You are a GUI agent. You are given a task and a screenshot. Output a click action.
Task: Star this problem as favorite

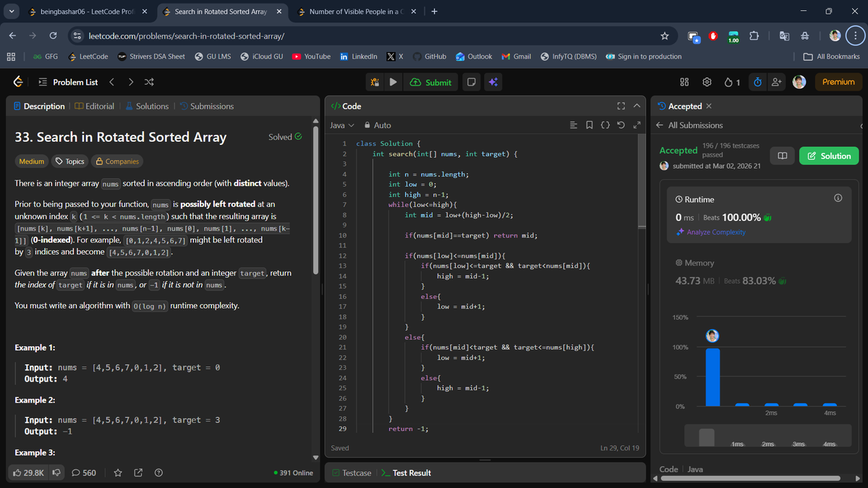point(118,473)
